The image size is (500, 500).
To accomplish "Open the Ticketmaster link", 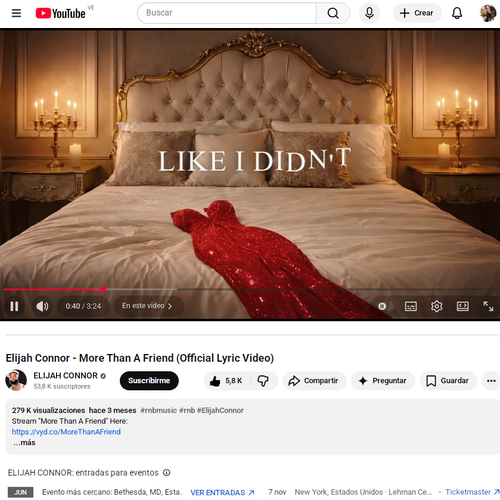I will (x=472, y=492).
